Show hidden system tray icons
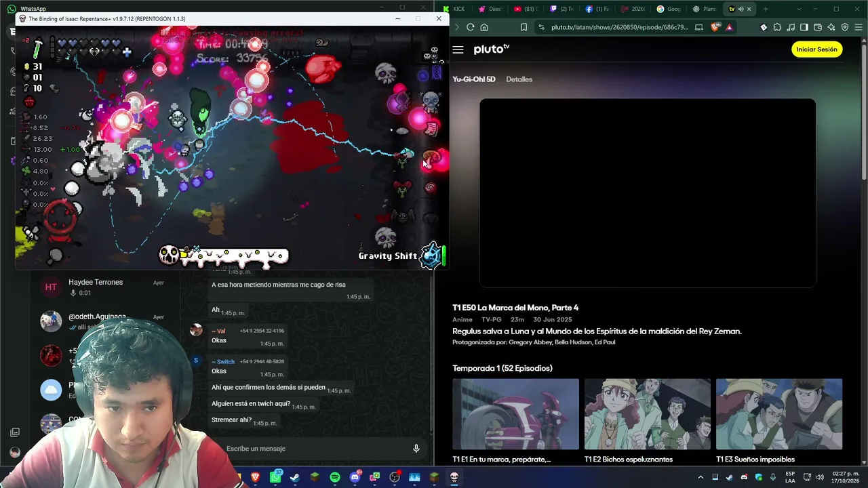 701,477
